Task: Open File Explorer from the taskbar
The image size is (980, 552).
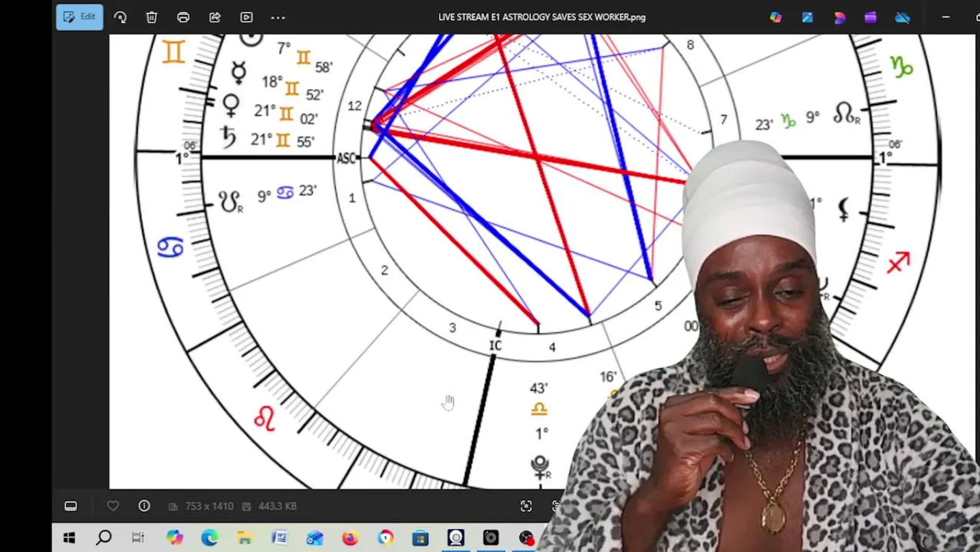Action: [245, 538]
